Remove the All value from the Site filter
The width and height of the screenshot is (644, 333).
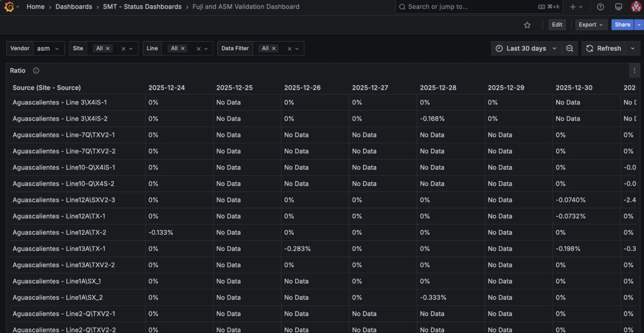[x=108, y=48]
